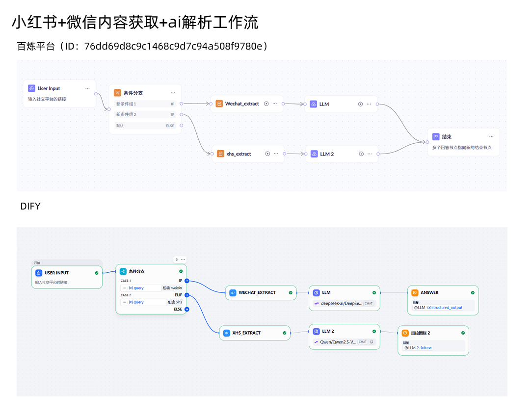
Task: Click the xhs_extract node icon
Action: tap(220, 154)
